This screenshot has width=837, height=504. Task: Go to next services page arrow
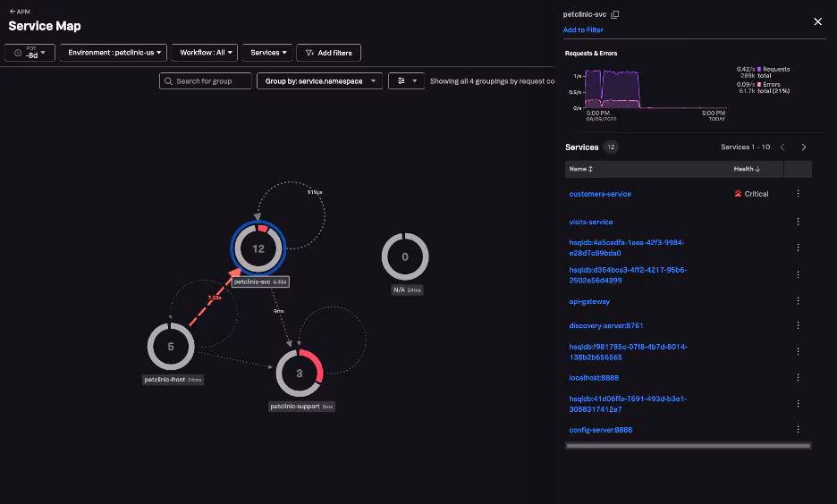(804, 147)
